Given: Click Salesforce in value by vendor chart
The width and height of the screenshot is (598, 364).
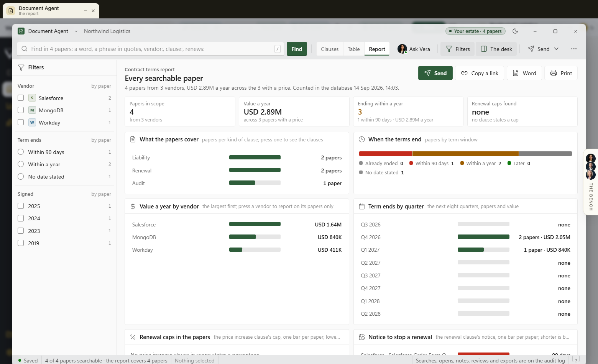Looking at the screenshot, I should click(237, 225).
